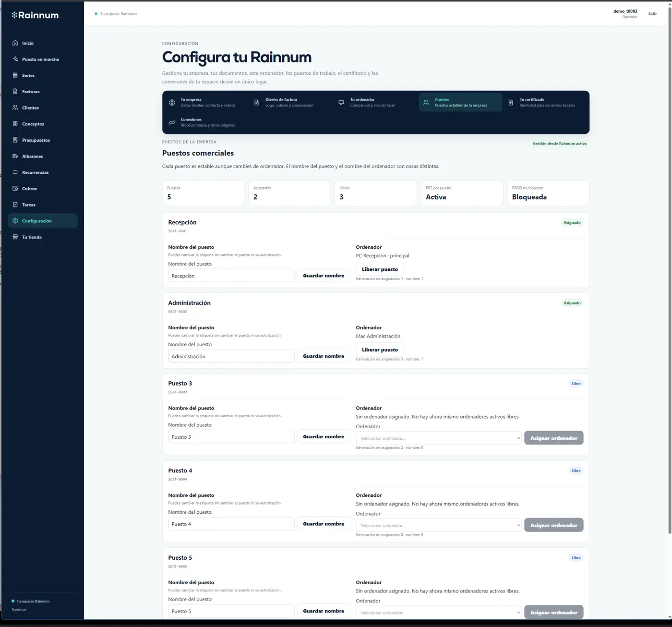Select the Puestos configuration tab
The image size is (672, 627).
pyautogui.click(x=460, y=102)
